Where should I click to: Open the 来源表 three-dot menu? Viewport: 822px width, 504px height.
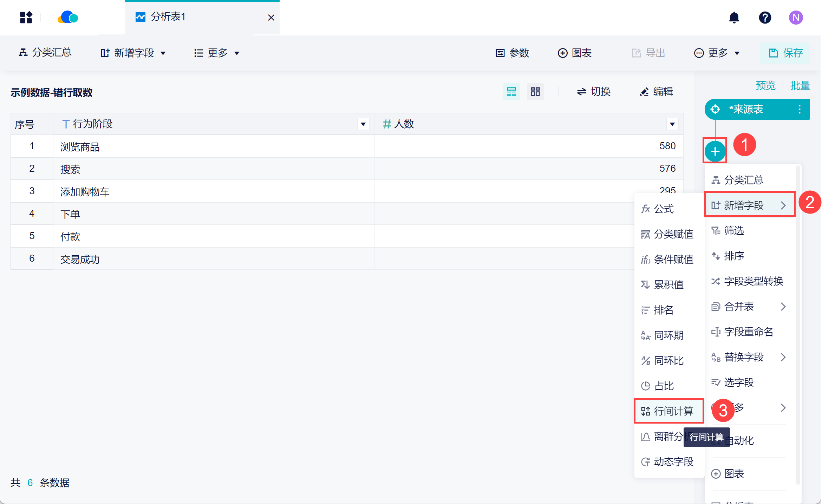click(800, 109)
